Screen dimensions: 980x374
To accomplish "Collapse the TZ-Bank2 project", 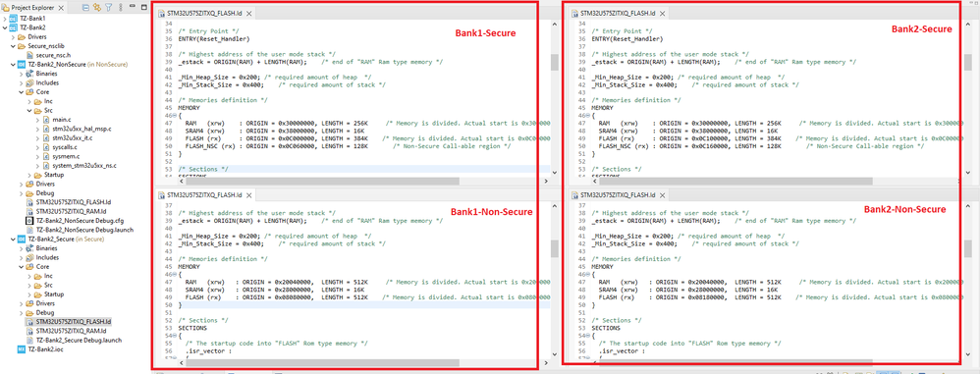I will pyautogui.click(x=5, y=27).
